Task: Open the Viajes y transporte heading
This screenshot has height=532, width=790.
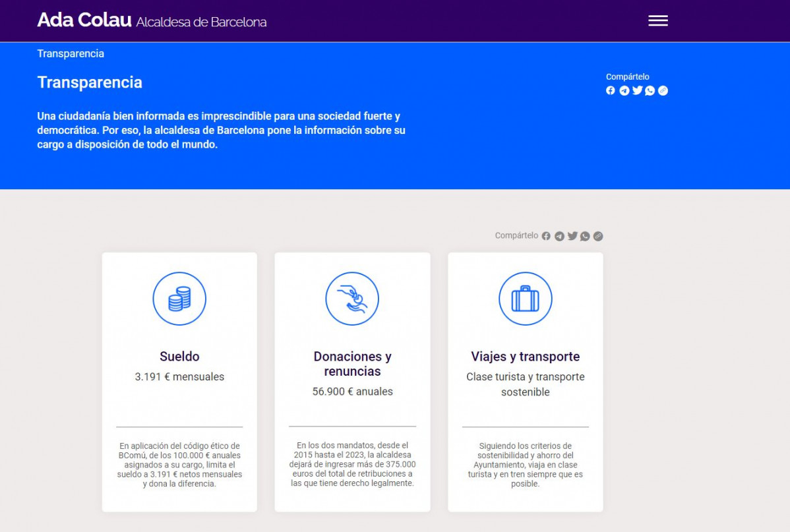Action: [x=525, y=357]
